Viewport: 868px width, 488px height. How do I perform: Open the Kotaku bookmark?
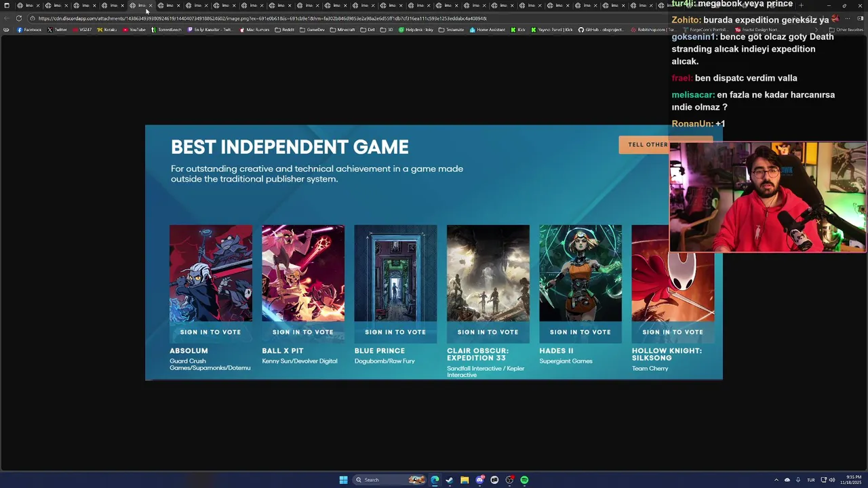click(x=106, y=30)
